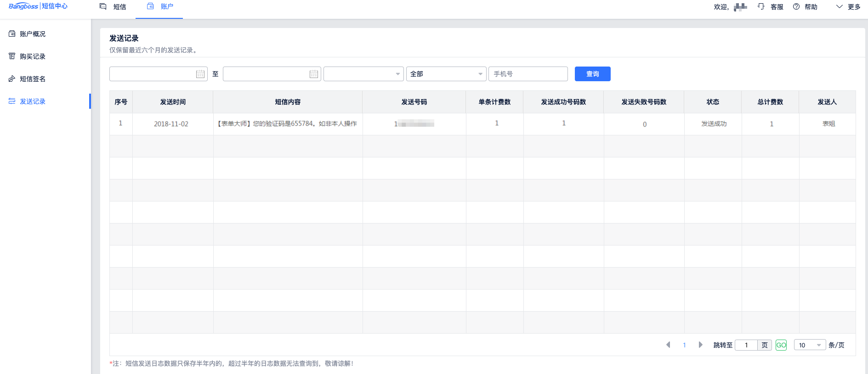The image size is (868, 374).
Task: Open the start date calendar picker icon
Action: (x=200, y=74)
